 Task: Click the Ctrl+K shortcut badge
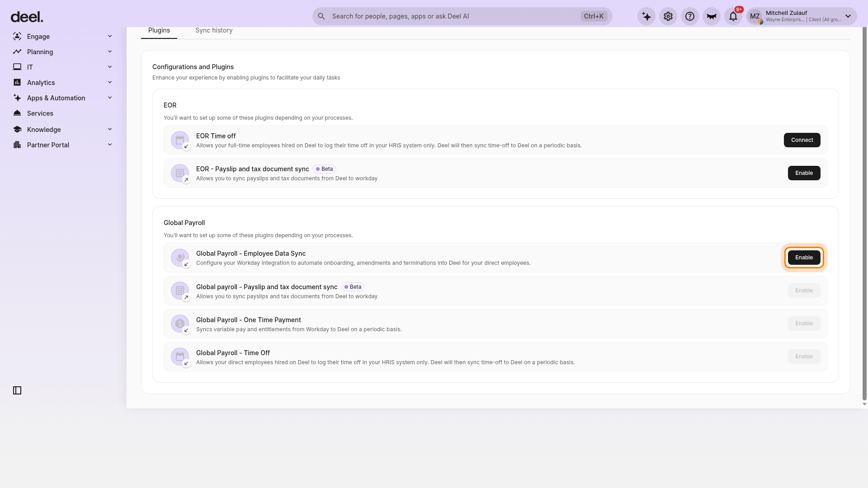[x=594, y=16]
